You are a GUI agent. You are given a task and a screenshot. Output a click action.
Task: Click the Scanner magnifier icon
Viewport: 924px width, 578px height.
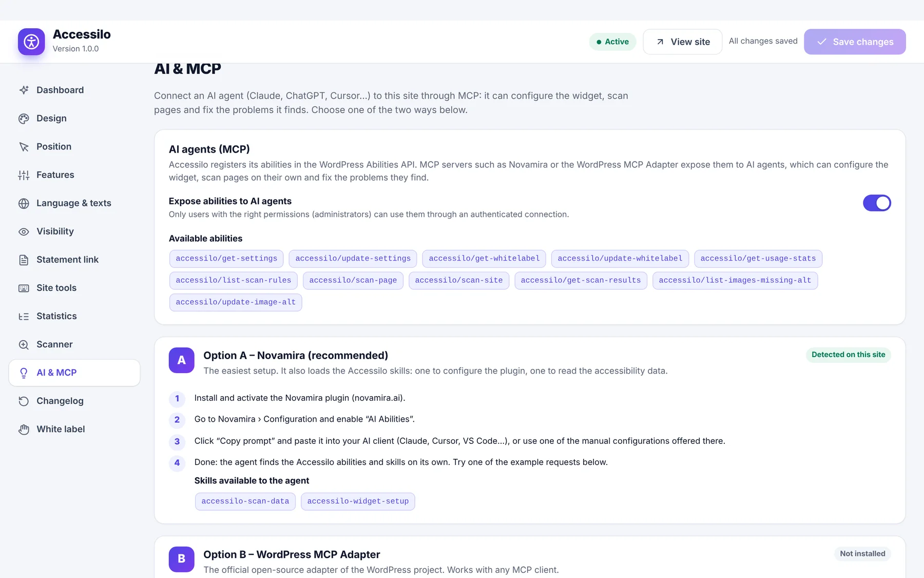pyautogui.click(x=24, y=344)
